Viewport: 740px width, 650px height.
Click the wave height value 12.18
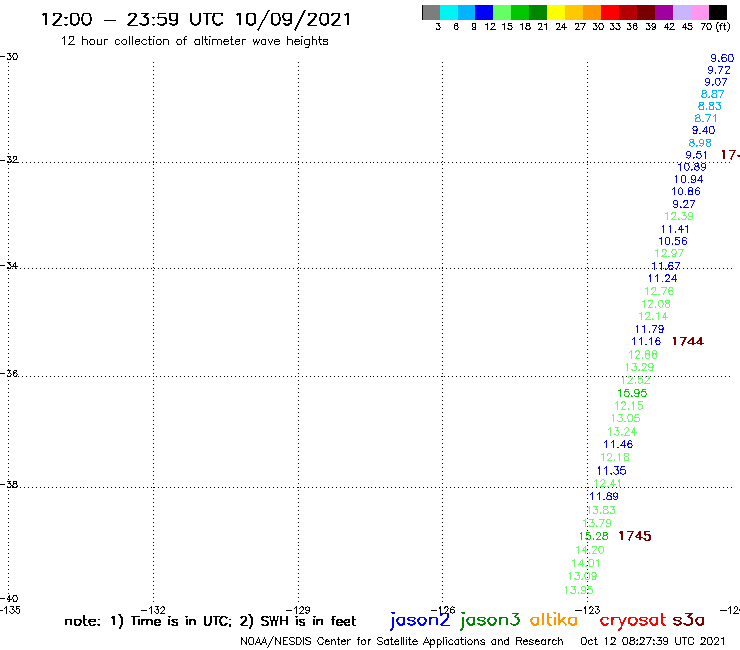pyautogui.click(x=615, y=457)
